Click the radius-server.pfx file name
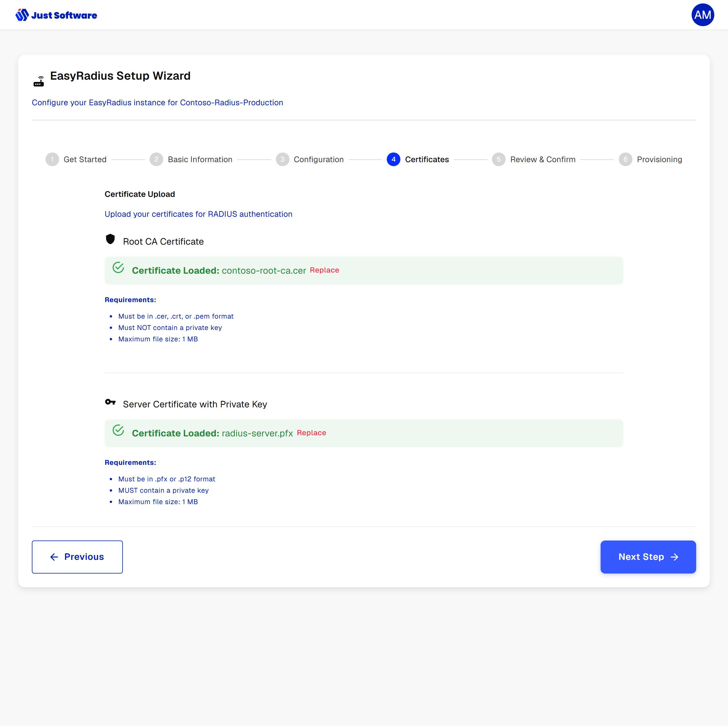Viewport: 728px width, 726px height. 257,434
